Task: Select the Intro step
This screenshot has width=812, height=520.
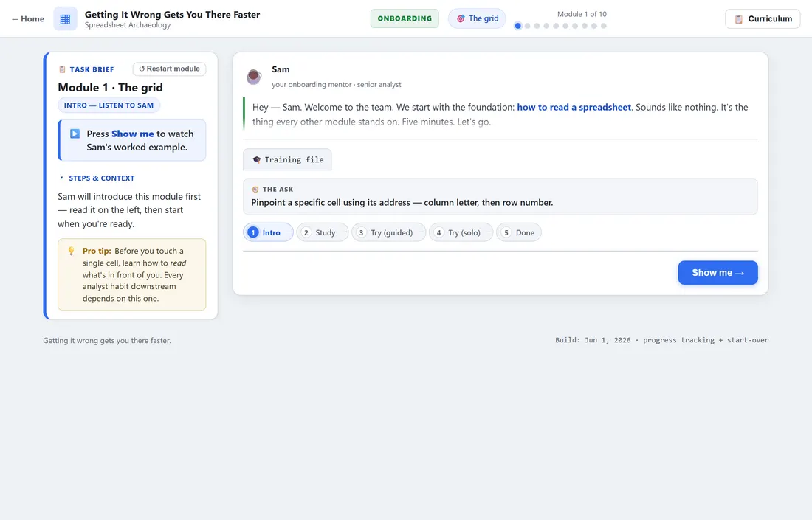Action: tap(268, 232)
